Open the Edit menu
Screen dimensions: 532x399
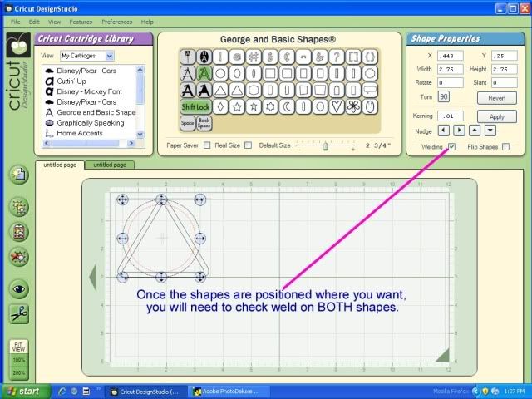34,22
